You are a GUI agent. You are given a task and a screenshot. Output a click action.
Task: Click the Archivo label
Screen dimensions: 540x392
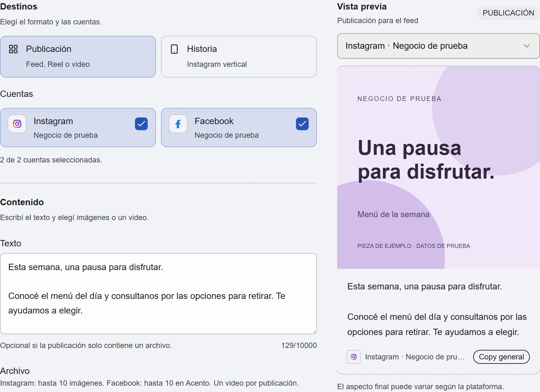(x=15, y=371)
